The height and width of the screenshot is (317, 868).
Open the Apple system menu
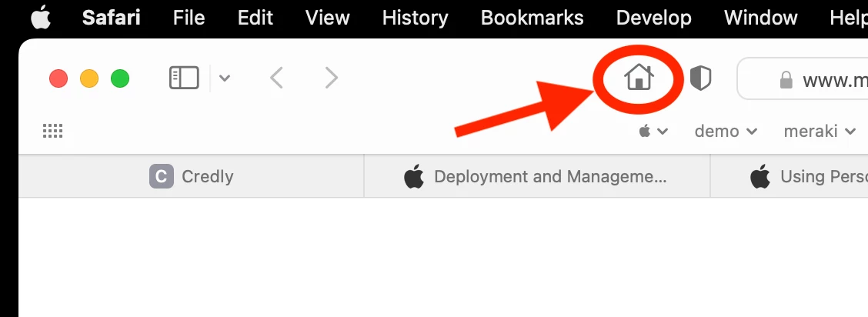tap(41, 18)
